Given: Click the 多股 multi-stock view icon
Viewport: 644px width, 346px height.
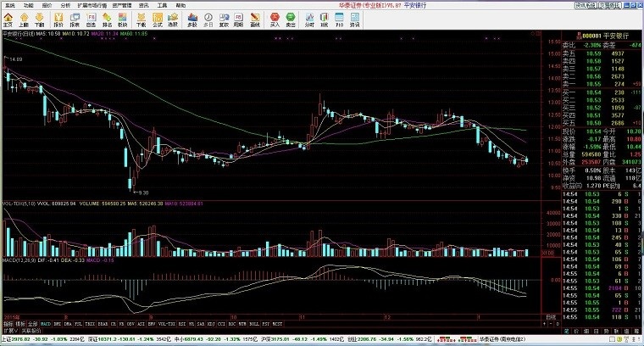Looking at the screenshot, I should coord(192,20).
